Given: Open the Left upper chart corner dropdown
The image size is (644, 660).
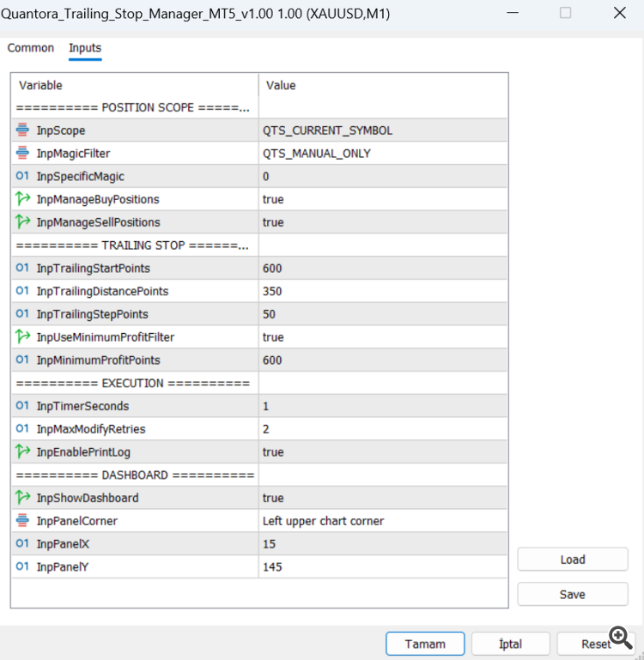Looking at the screenshot, I should tap(383, 521).
